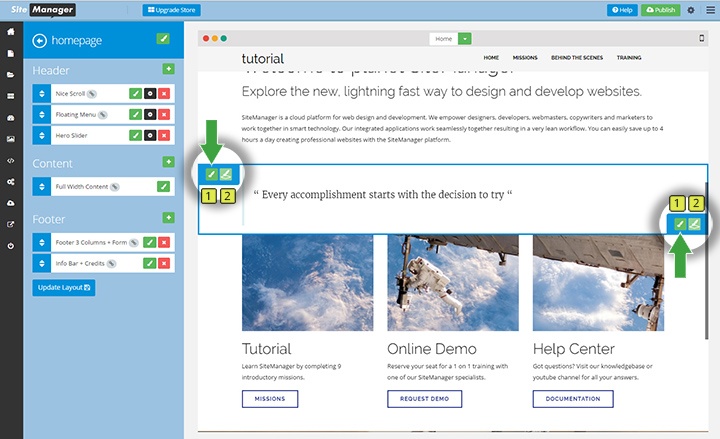Edit the Info Bar + Credits component
This screenshot has width=720, height=439.
click(x=150, y=263)
